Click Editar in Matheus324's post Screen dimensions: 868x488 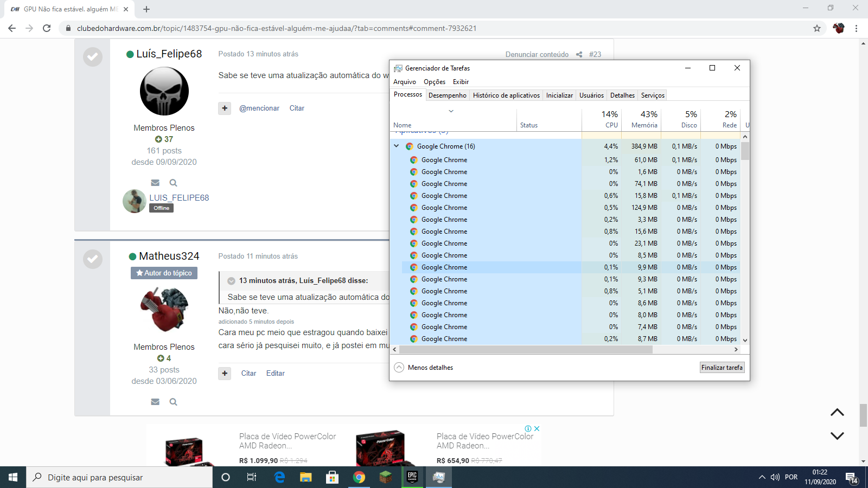click(x=276, y=373)
